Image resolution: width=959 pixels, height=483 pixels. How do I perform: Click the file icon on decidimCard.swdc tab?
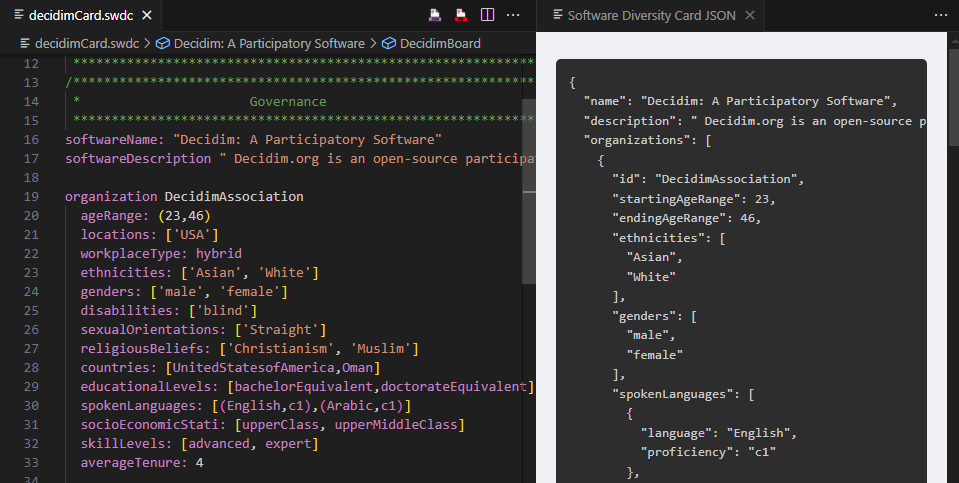19,16
